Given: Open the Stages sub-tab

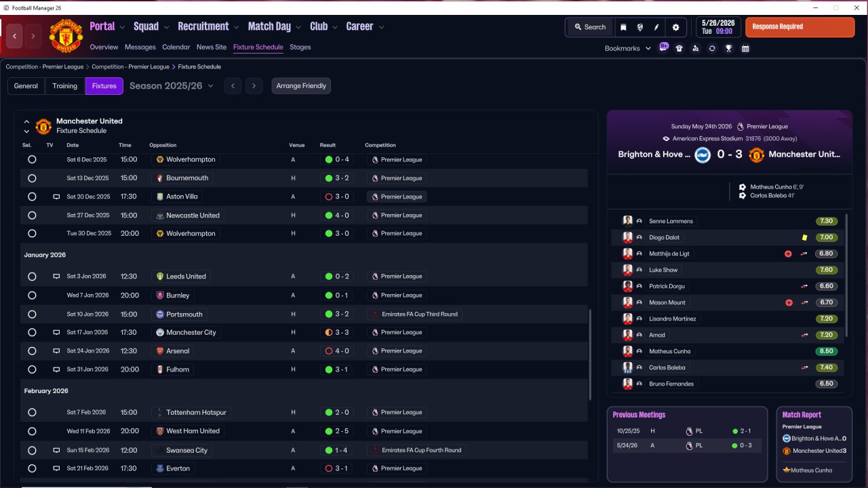Looking at the screenshot, I should click(300, 47).
